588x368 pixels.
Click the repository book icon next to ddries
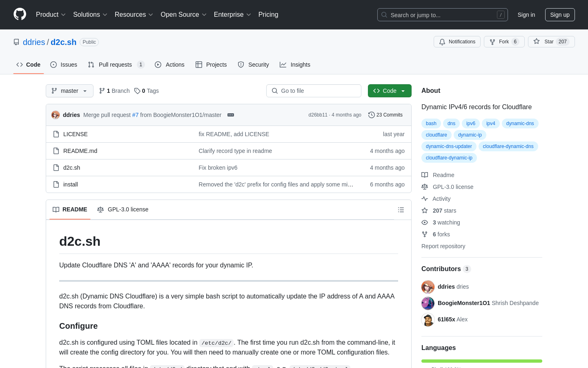point(16,42)
